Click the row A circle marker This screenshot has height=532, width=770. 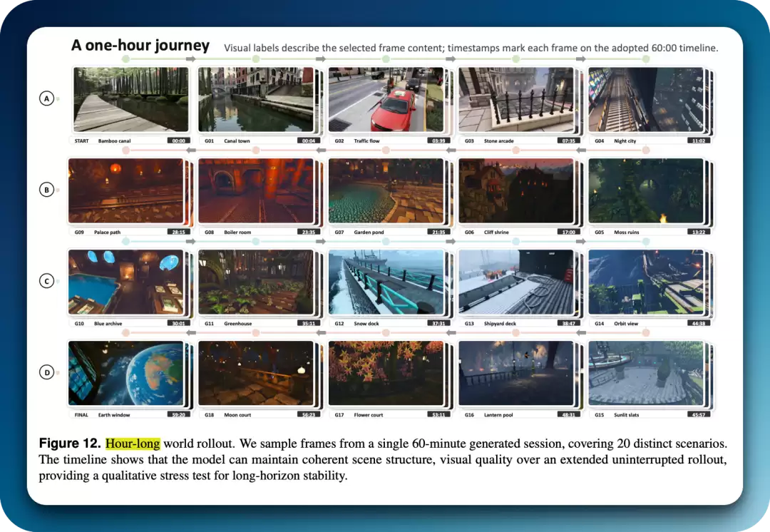(x=46, y=98)
